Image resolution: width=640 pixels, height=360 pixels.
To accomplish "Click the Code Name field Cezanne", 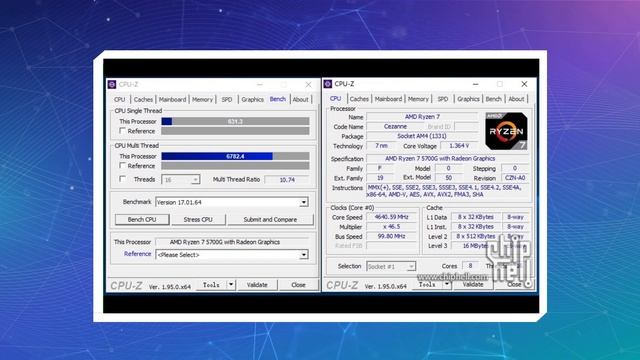I will point(395,127).
